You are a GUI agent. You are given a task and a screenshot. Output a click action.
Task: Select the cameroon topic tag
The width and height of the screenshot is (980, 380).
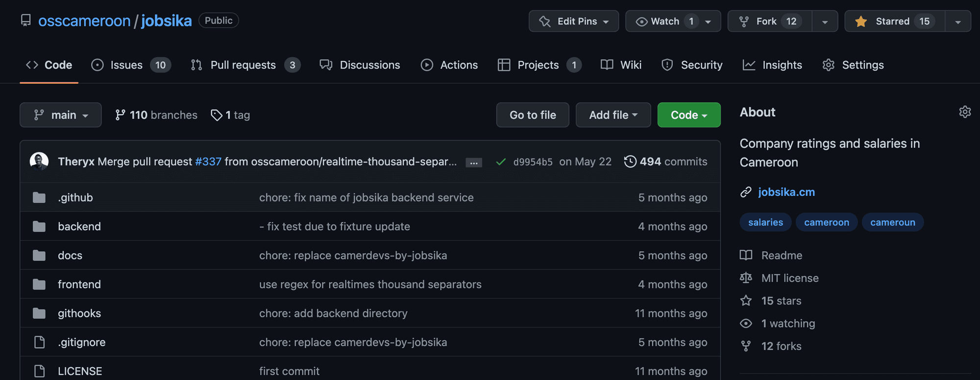point(827,222)
